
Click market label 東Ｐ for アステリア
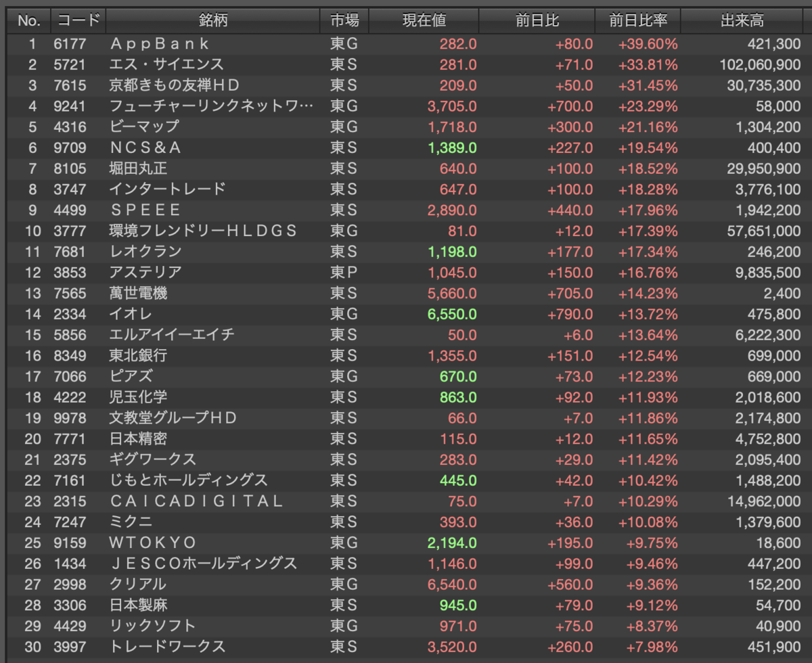344,272
